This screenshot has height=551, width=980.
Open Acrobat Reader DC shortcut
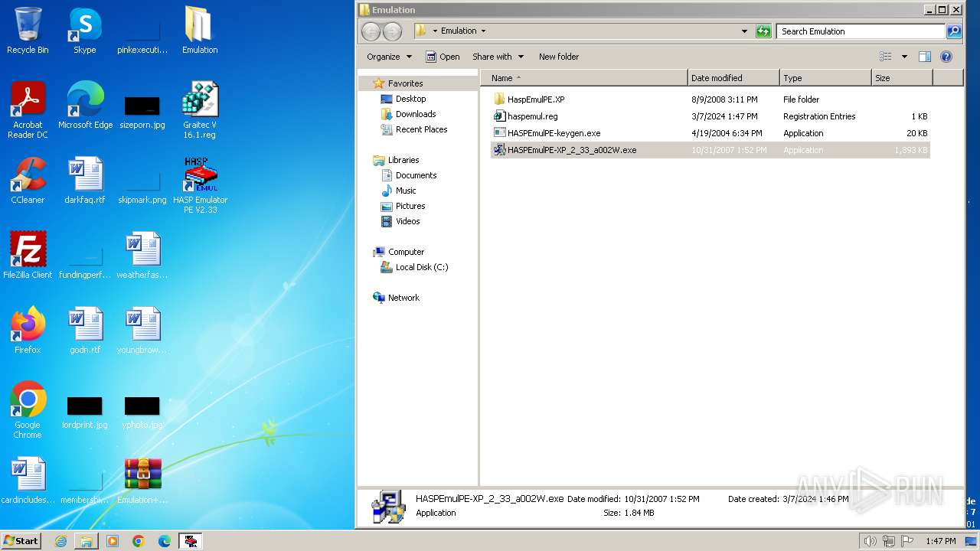pyautogui.click(x=28, y=110)
